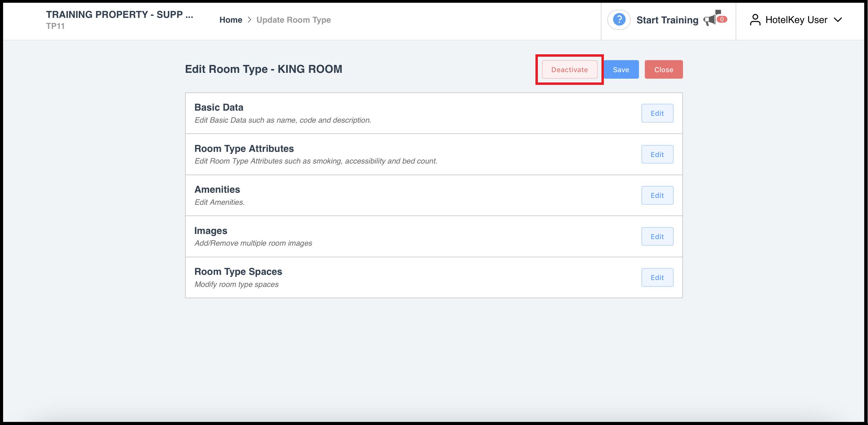Close the Edit Room Type page

click(x=663, y=69)
